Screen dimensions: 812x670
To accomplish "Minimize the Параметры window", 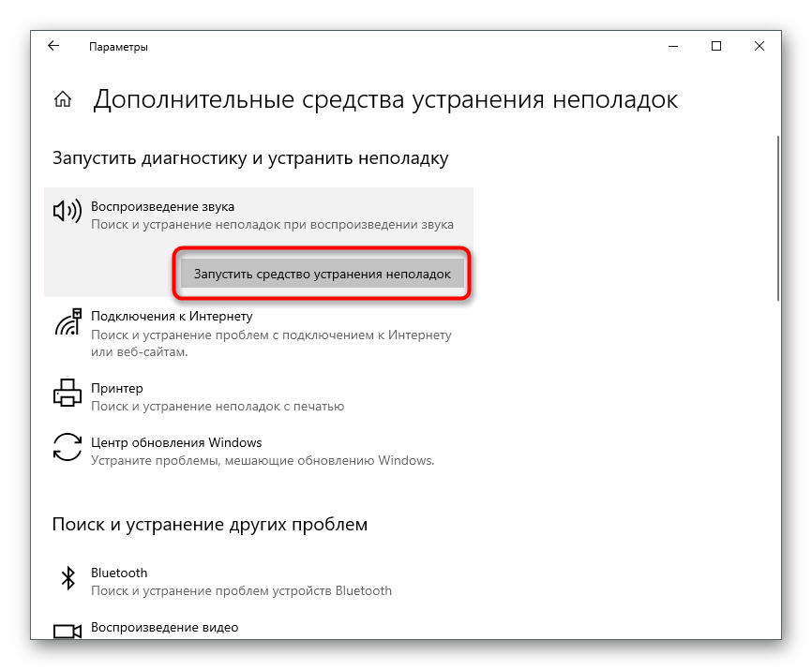I will point(672,46).
